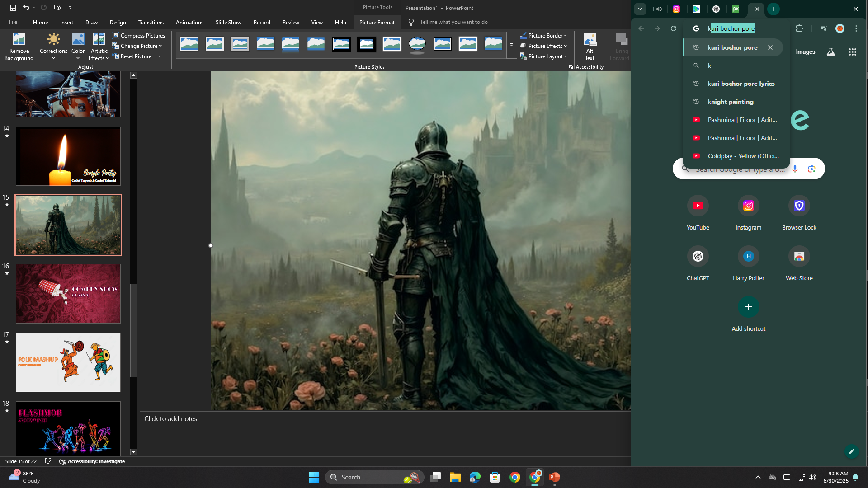Open Picture Layout dropdown
The height and width of the screenshot is (488, 868).
[x=543, y=56]
